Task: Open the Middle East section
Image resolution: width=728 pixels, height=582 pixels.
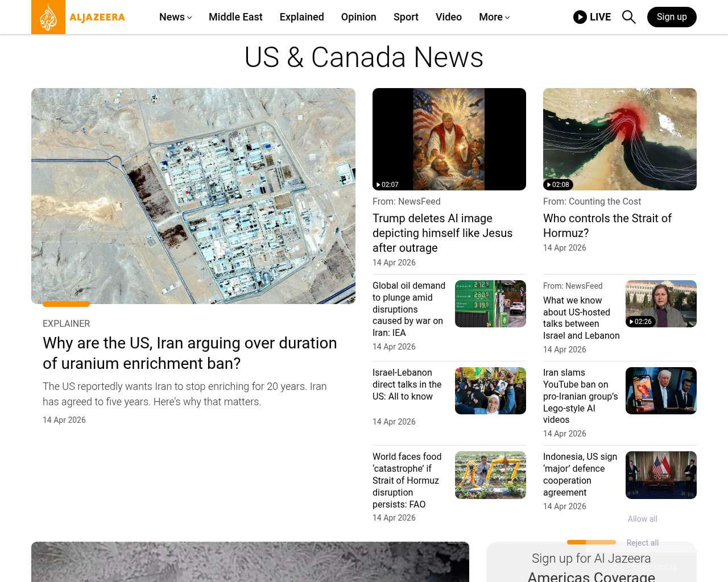Action: pos(235,17)
